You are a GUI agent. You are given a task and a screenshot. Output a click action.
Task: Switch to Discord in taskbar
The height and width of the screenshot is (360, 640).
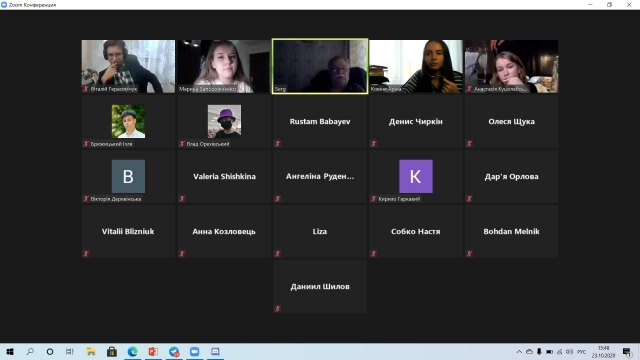click(x=216, y=351)
